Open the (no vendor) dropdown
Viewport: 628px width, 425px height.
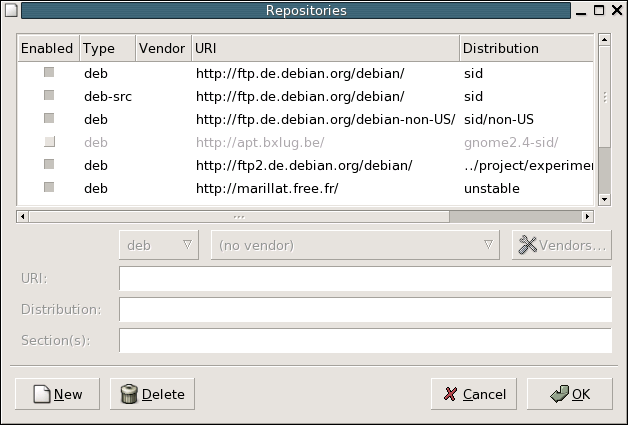[355, 245]
